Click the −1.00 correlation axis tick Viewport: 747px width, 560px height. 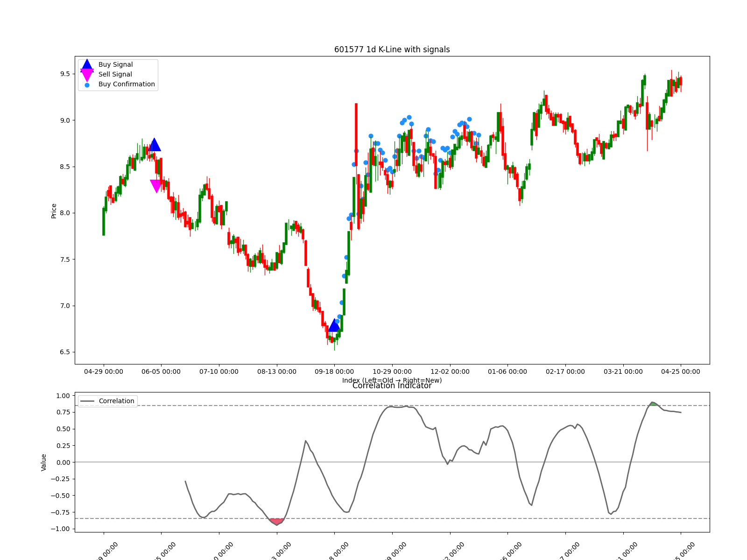tap(60, 529)
